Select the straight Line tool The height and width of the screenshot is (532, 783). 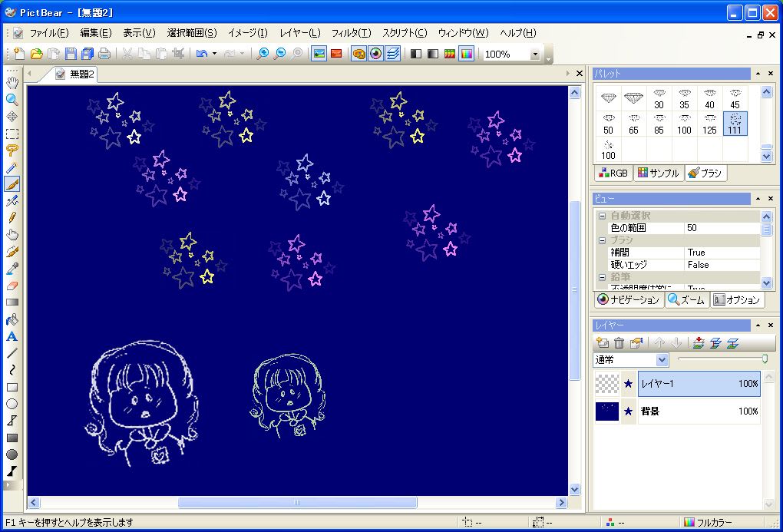(12, 353)
